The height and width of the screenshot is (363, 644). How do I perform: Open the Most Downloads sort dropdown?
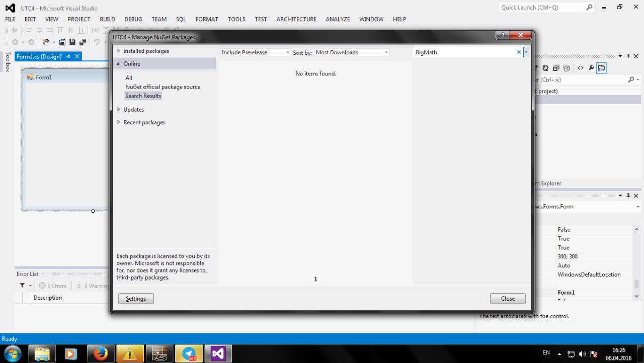point(352,52)
